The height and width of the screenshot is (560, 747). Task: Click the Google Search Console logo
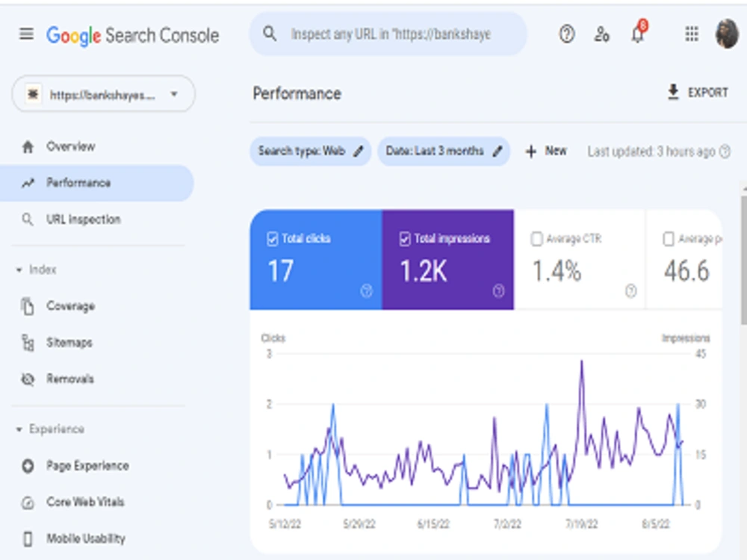132,36
